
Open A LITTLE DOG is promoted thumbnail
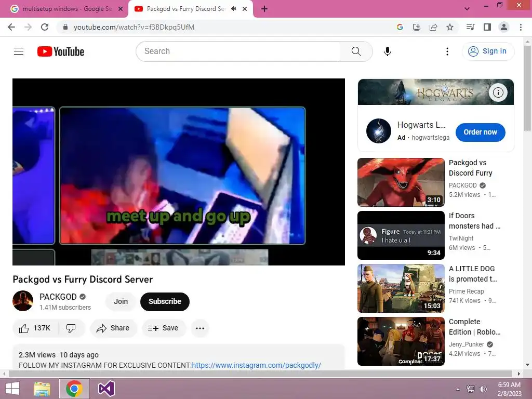click(401, 288)
